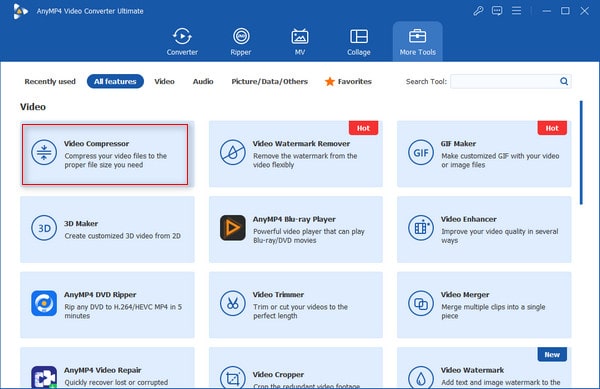The width and height of the screenshot is (600, 389).
Task: Click "Compress your video files" description
Action: [x=116, y=161]
